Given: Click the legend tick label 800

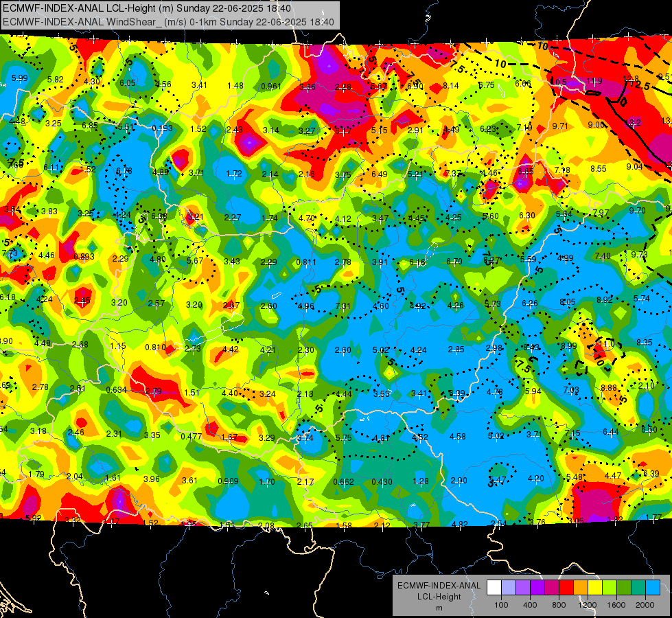Looking at the screenshot, I should (559, 605).
